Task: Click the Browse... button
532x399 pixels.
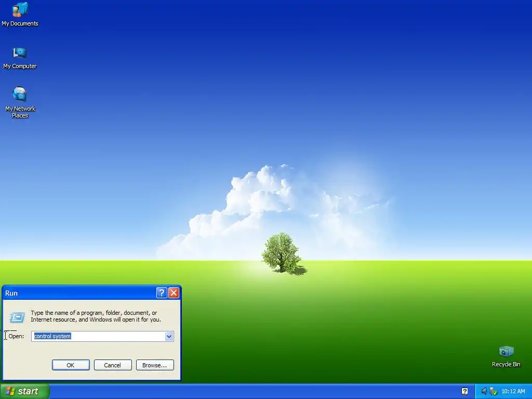Action: pos(155,365)
